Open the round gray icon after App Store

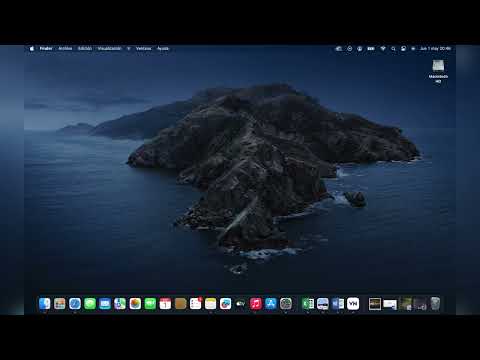pos(286,304)
